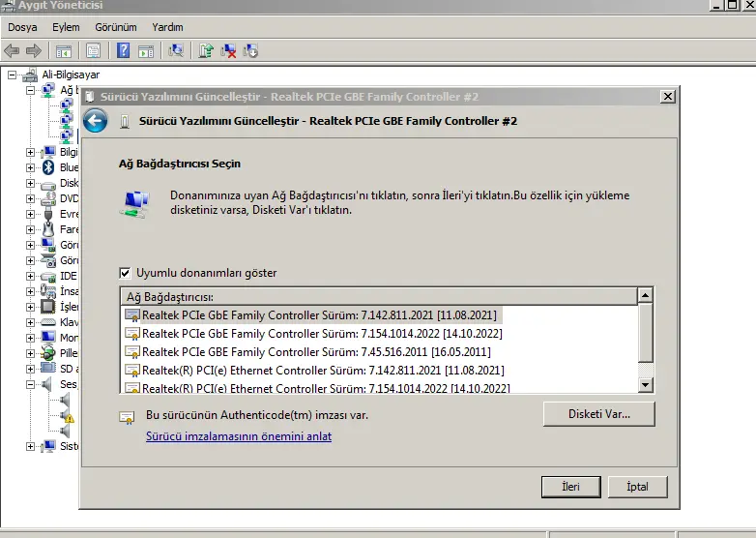Close the Sürücü Yazılımını Güncelleştir dialog

coord(667,97)
